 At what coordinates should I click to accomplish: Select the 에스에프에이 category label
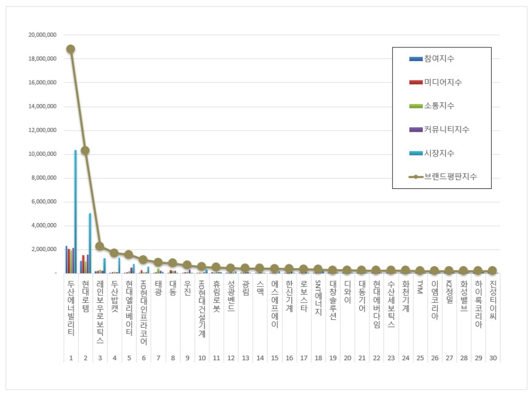(x=275, y=304)
